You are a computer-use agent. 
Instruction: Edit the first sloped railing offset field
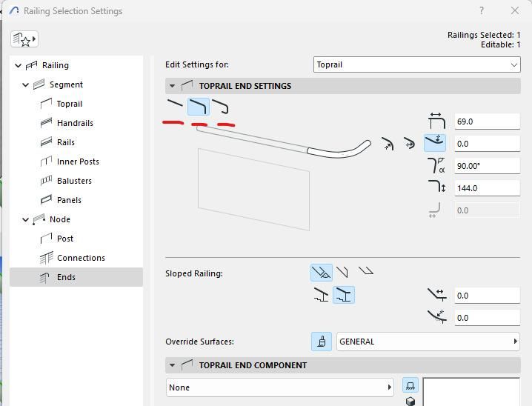coord(487,296)
